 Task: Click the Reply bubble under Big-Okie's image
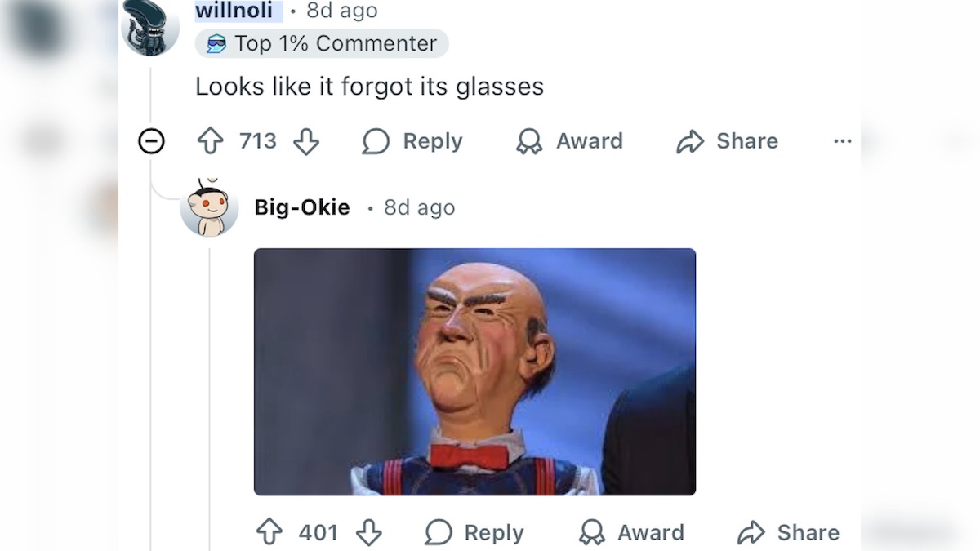point(439,533)
